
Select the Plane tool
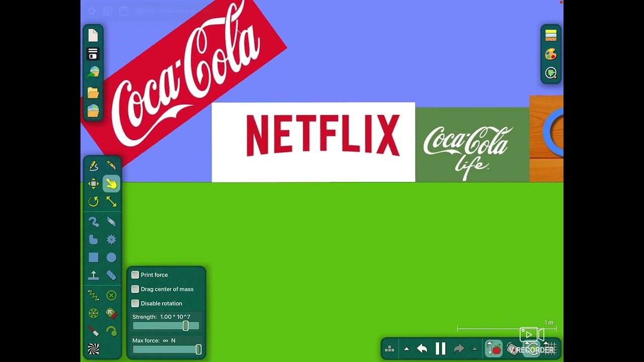pos(94,276)
